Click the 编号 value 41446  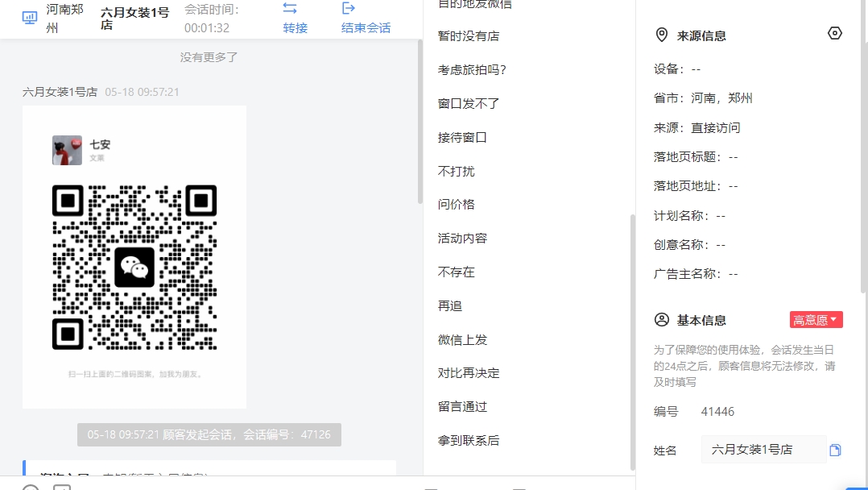tap(717, 412)
